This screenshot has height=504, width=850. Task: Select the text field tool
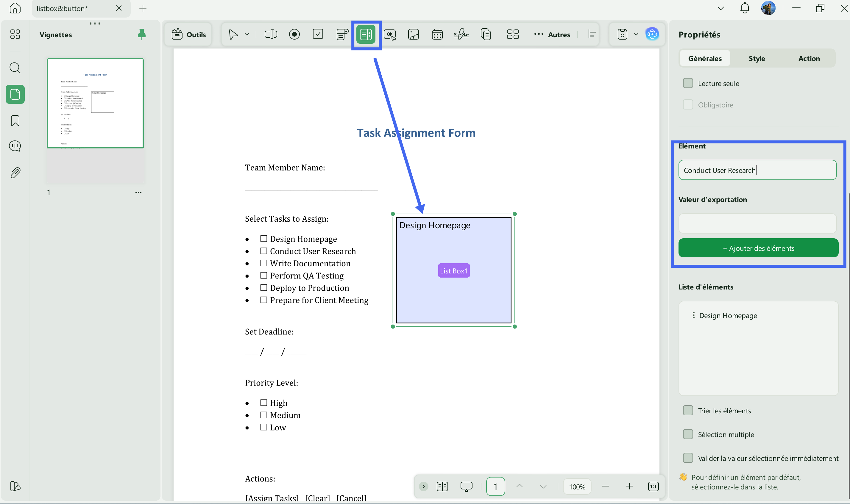pyautogui.click(x=271, y=34)
